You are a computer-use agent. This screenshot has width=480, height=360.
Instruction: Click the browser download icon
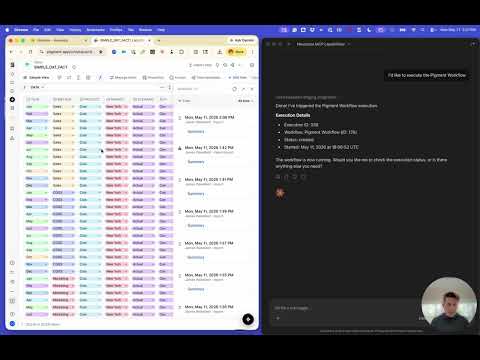(220, 52)
